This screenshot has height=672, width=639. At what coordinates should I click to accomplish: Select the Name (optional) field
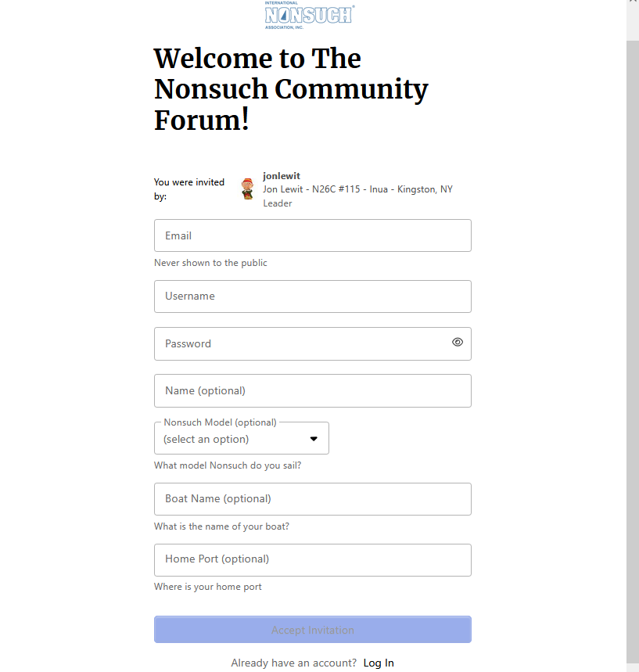(312, 390)
